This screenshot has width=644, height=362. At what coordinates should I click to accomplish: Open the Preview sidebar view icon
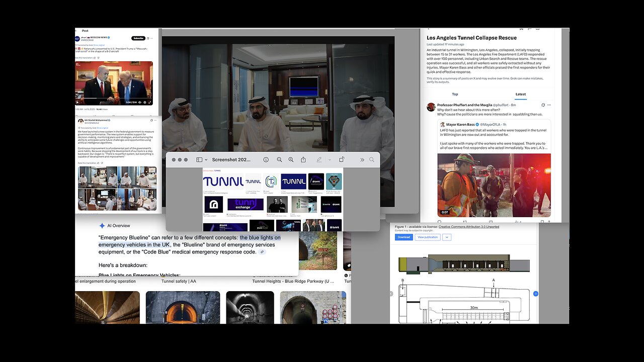click(x=198, y=159)
